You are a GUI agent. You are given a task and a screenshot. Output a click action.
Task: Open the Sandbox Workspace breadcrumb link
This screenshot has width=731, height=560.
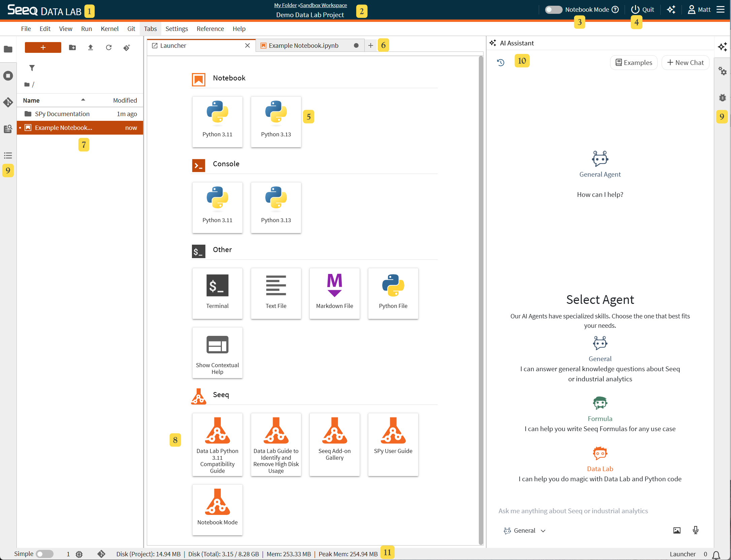tap(323, 5)
